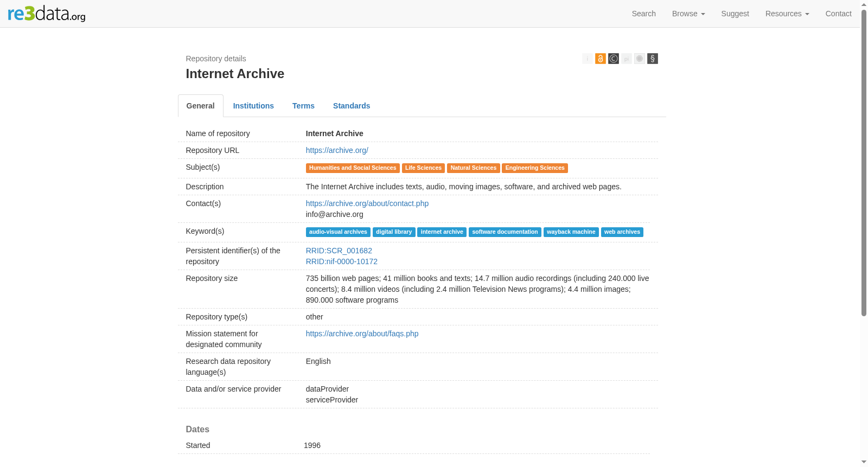Click the 'Internet Archive' page heading
This screenshot has height=467, width=868.
235,74
